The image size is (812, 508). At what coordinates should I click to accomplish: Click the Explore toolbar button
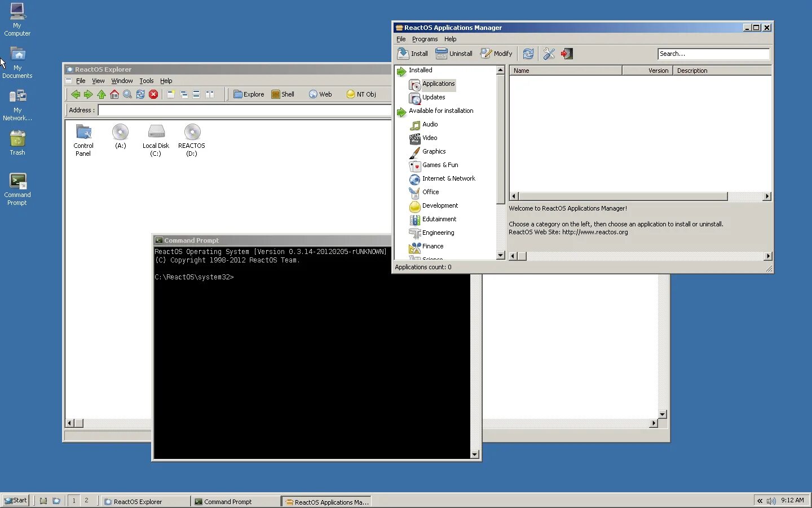249,94
